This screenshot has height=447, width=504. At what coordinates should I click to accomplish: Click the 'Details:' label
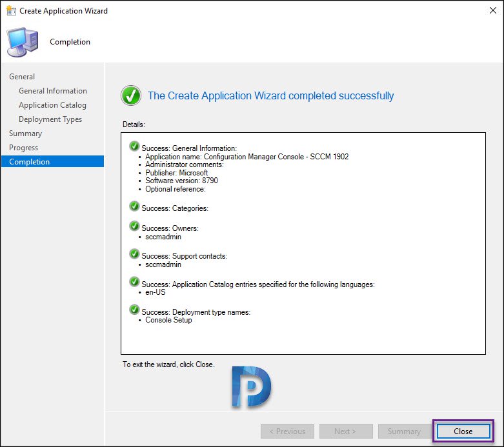[x=134, y=124]
